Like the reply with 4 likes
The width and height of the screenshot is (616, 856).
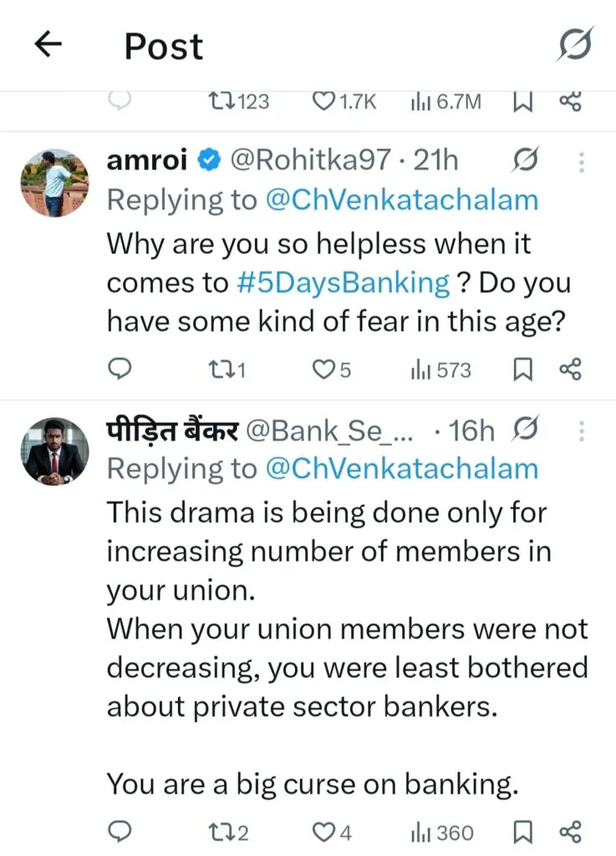coord(323,833)
